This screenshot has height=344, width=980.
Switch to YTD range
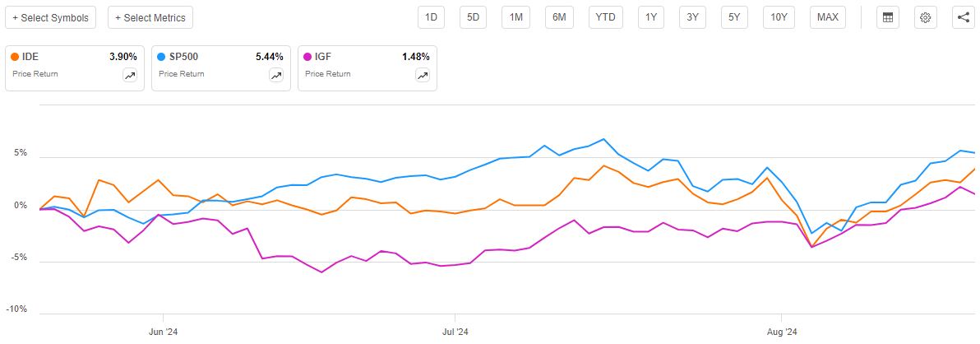pos(605,17)
